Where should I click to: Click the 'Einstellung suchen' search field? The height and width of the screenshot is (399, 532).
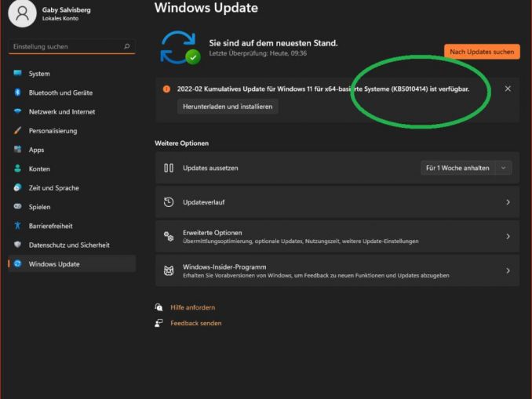pos(67,46)
